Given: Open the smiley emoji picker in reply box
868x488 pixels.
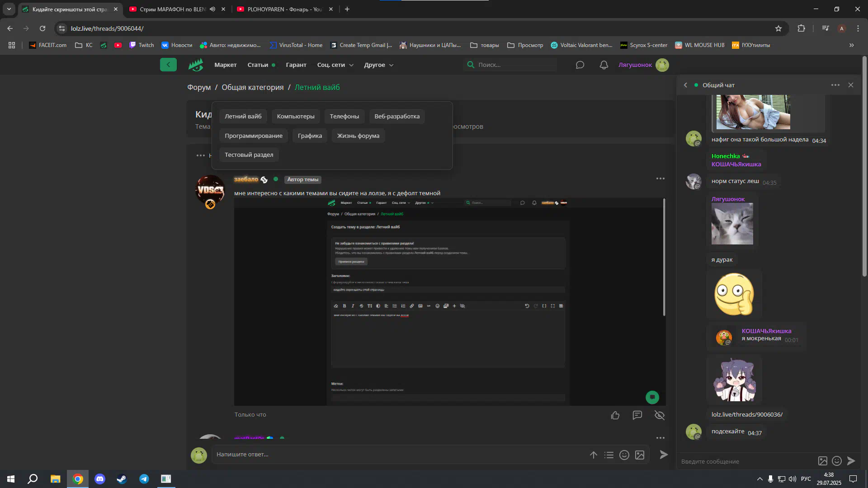Looking at the screenshot, I should [624, 455].
